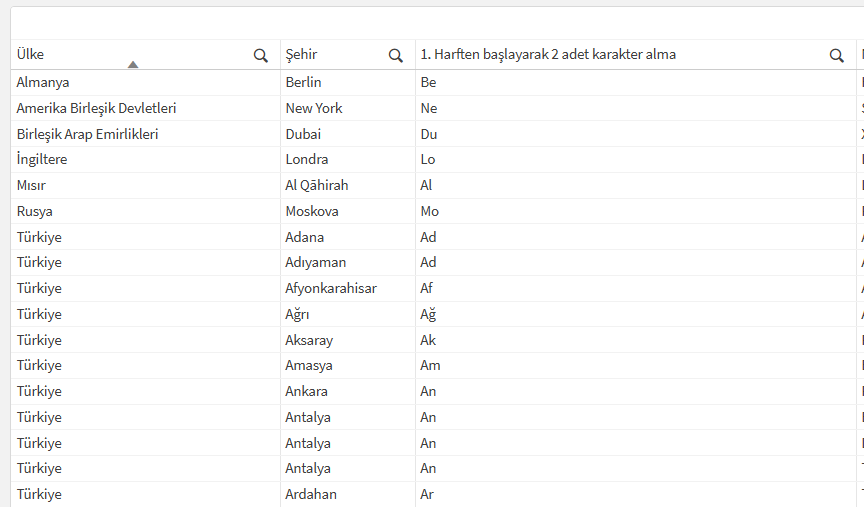The height and width of the screenshot is (507, 864).
Task: Select New York in the Şehir column
Action: point(314,108)
